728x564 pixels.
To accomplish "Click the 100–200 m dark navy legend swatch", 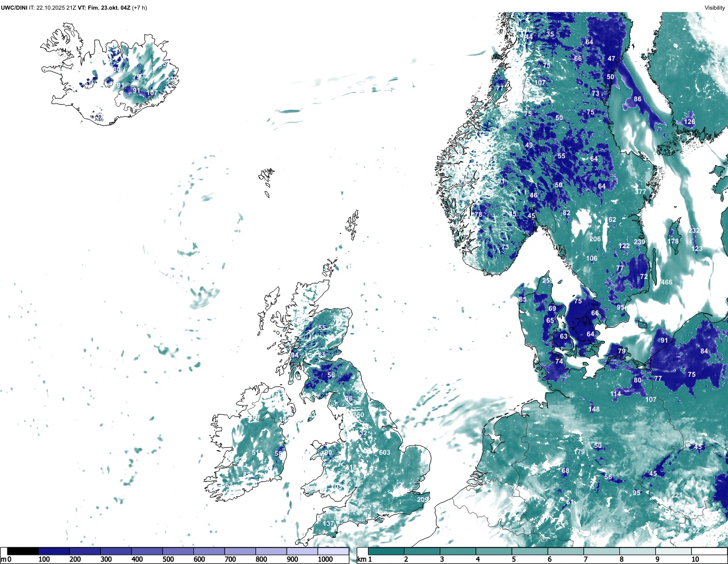I will tap(54, 551).
